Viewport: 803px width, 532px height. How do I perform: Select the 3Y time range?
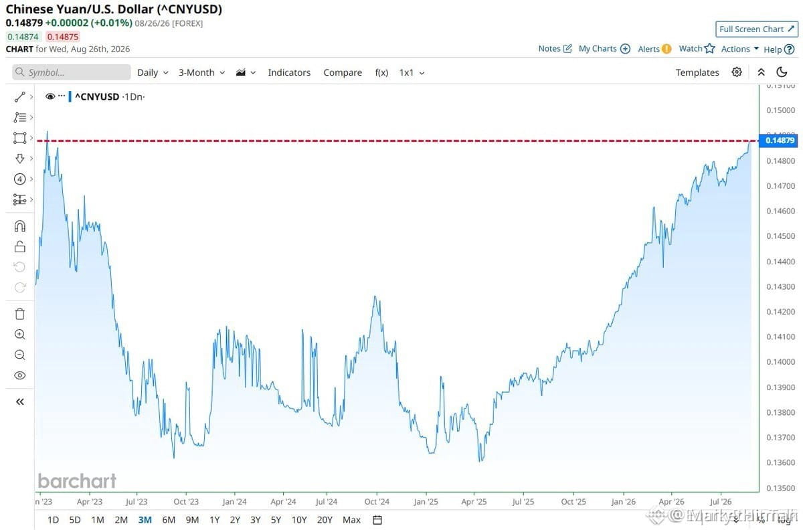tap(256, 520)
